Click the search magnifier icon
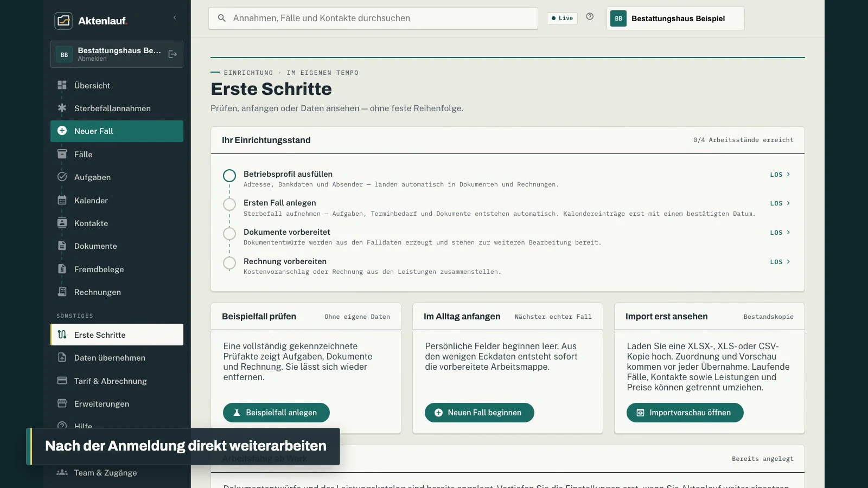 tap(222, 18)
